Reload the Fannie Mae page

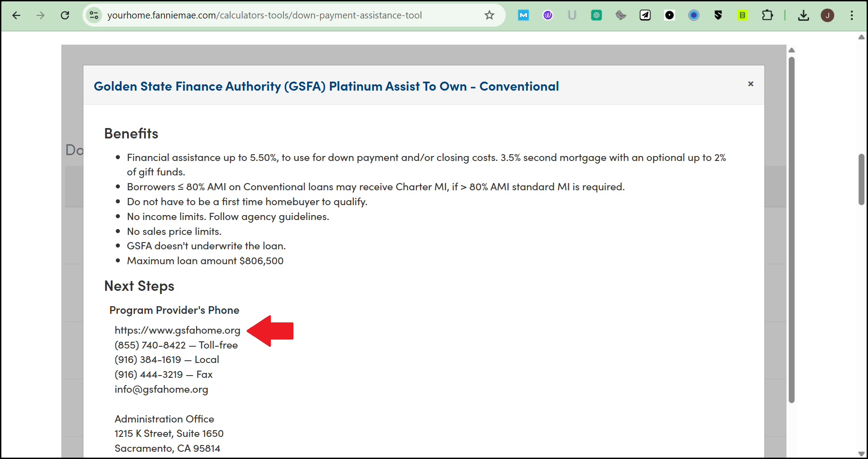click(65, 15)
